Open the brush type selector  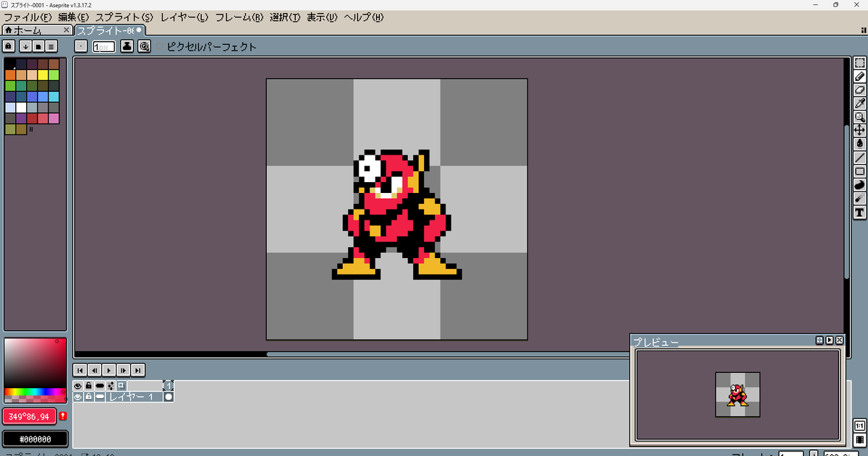(x=81, y=46)
